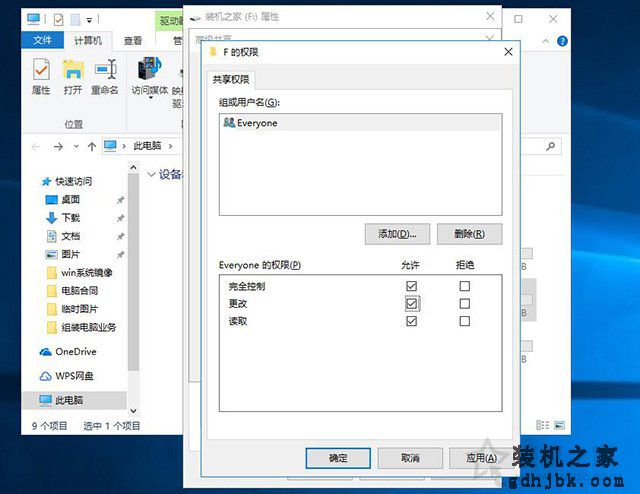Click the 添加(D)... button

pyautogui.click(x=397, y=234)
